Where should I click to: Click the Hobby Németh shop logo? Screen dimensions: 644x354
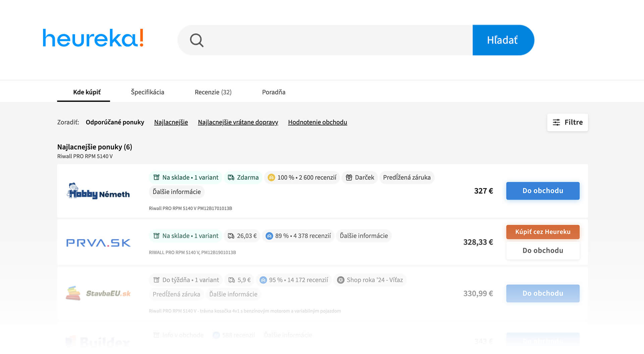(98, 191)
